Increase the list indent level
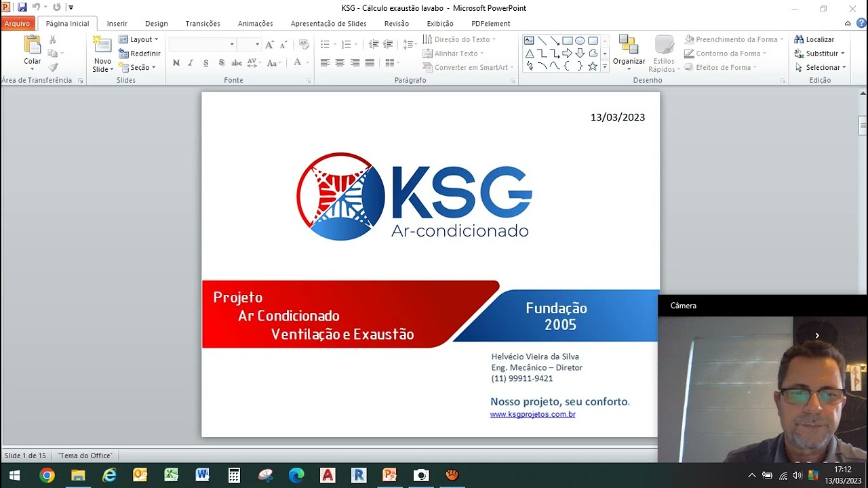The image size is (868, 488). [x=388, y=45]
